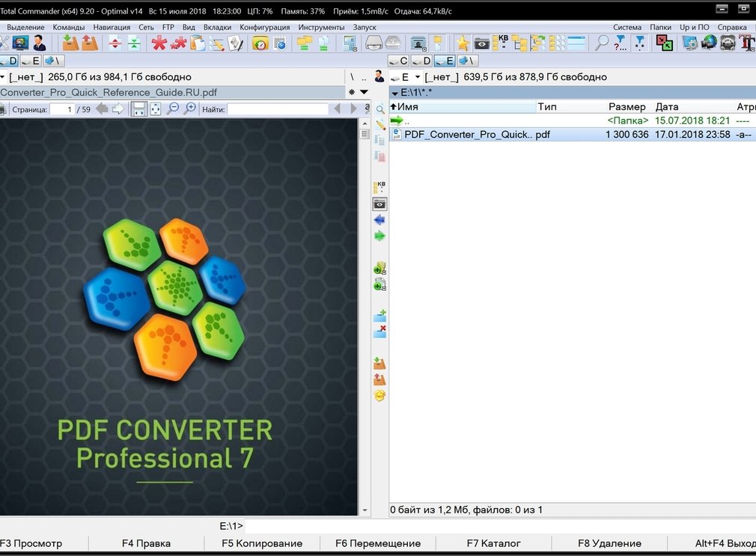Go to previous PDF page arrow
This screenshot has height=556, width=756.
click(102, 109)
